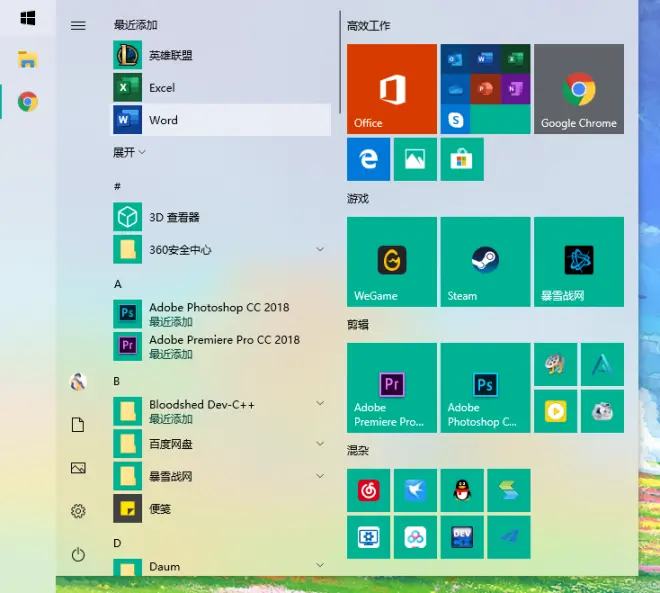Launch the Dev-C++ tile

[x=462, y=537]
